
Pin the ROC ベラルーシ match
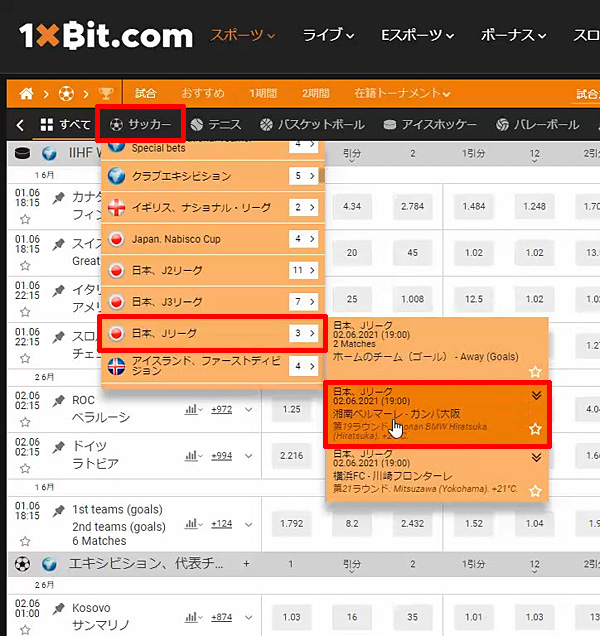[58, 401]
